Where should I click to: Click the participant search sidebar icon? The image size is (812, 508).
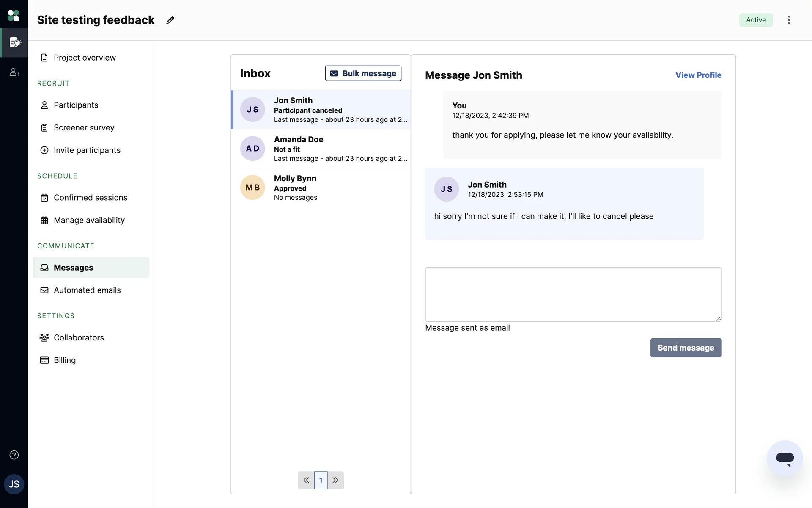click(x=14, y=72)
